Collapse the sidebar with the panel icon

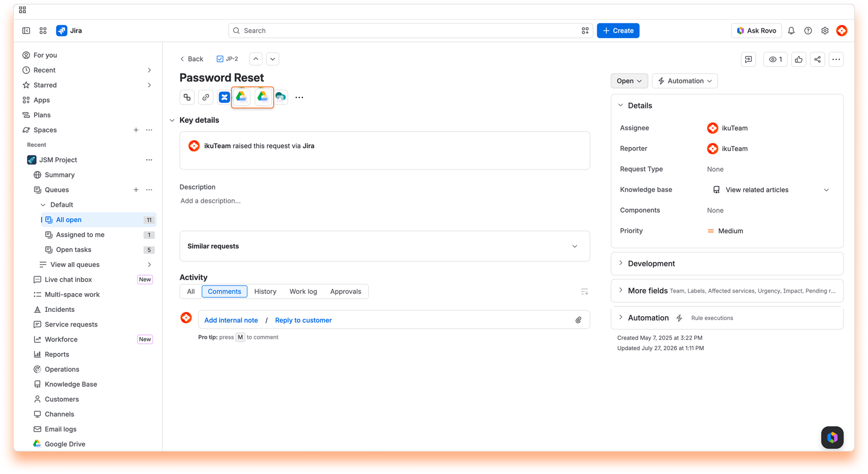[26, 30]
